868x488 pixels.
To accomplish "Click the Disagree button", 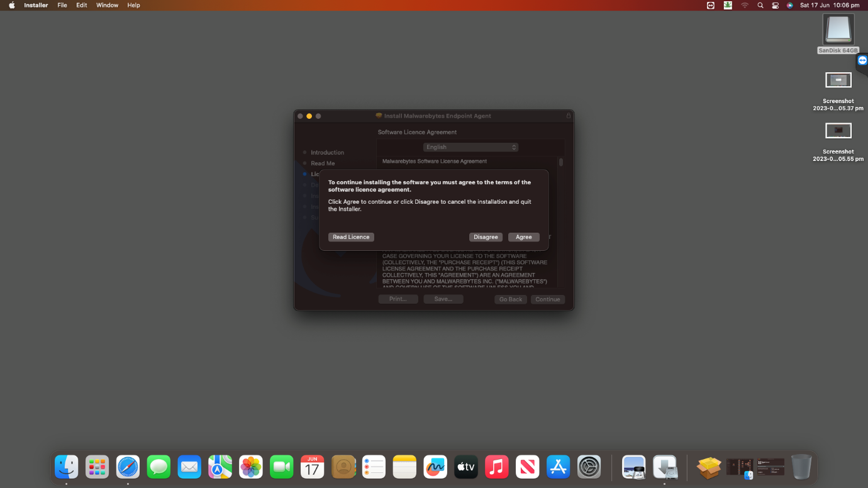I will pyautogui.click(x=486, y=237).
